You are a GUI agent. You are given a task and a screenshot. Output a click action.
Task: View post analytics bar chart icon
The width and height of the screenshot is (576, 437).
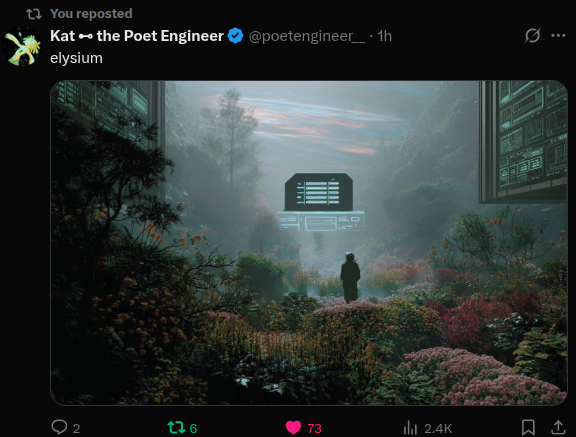(410, 427)
